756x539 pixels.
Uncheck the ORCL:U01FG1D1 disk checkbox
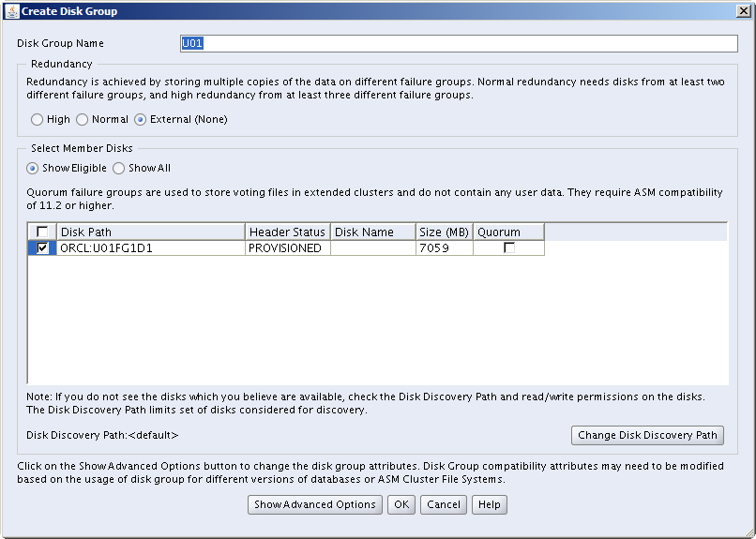click(42, 248)
